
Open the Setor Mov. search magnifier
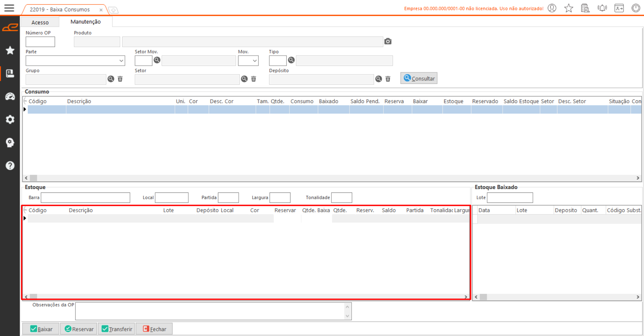[x=157, y=60]
